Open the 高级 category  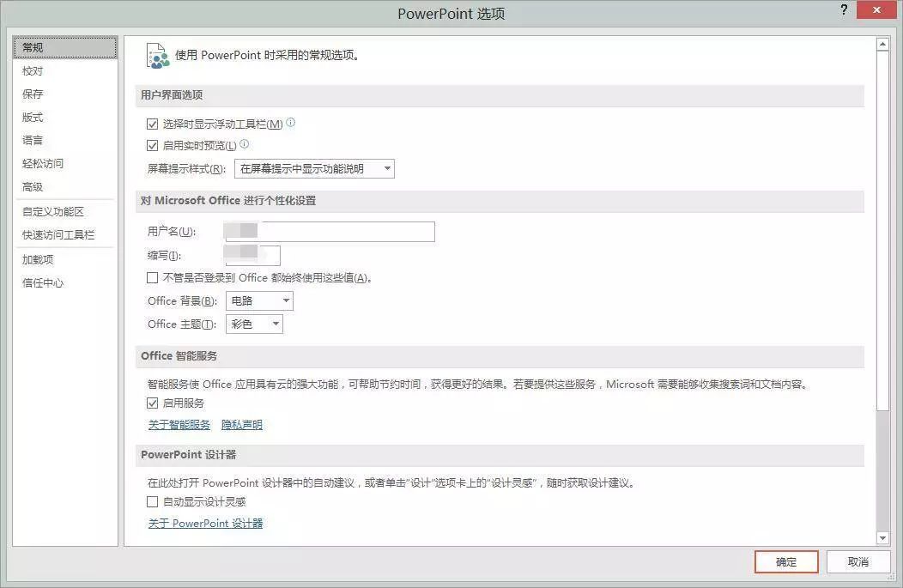click(x=65, y=186)
